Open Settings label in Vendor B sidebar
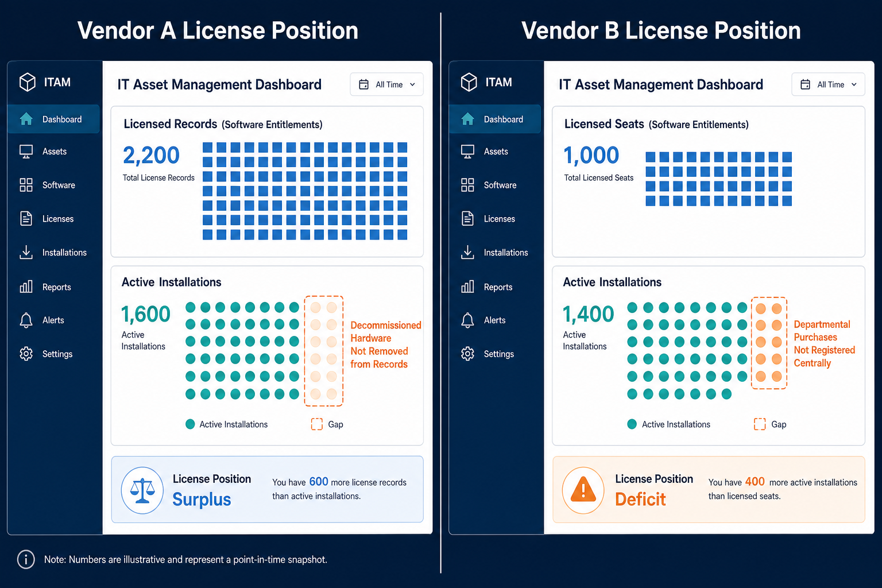 point(499,354)
